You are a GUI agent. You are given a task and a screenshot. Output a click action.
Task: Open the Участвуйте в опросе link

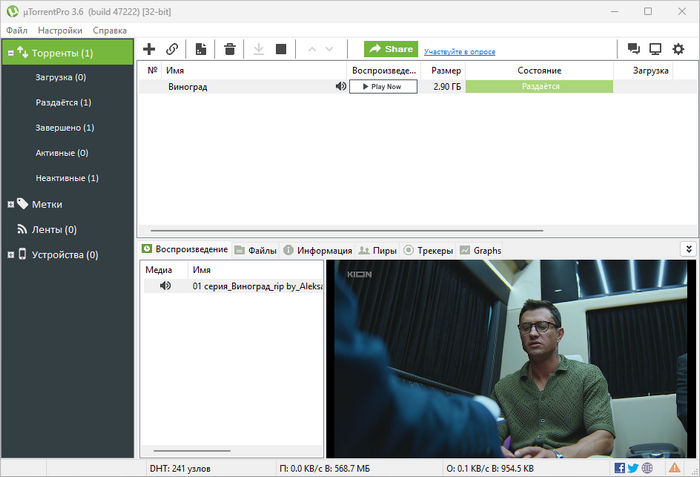(x=459, y=52)
